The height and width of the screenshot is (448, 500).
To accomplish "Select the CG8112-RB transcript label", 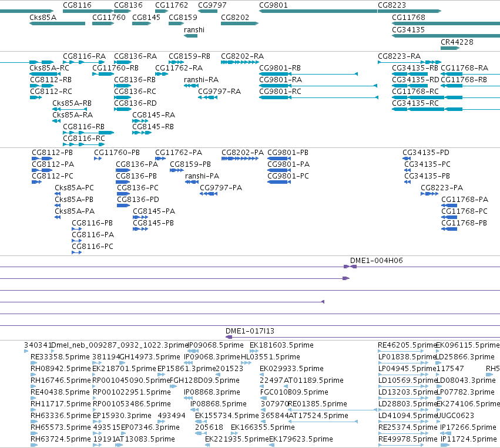I will 51,80.
